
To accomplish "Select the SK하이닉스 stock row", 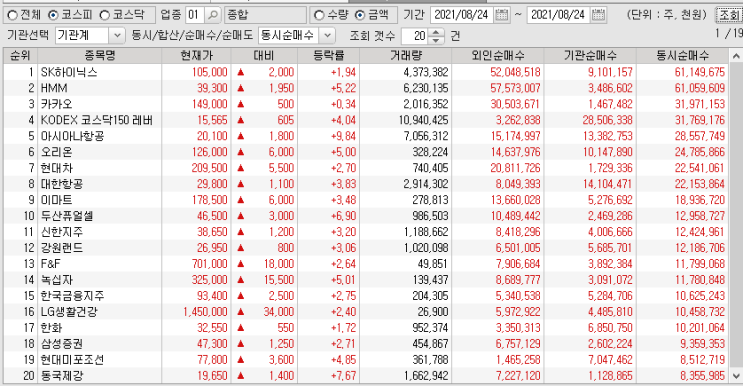I will (366, 72).
